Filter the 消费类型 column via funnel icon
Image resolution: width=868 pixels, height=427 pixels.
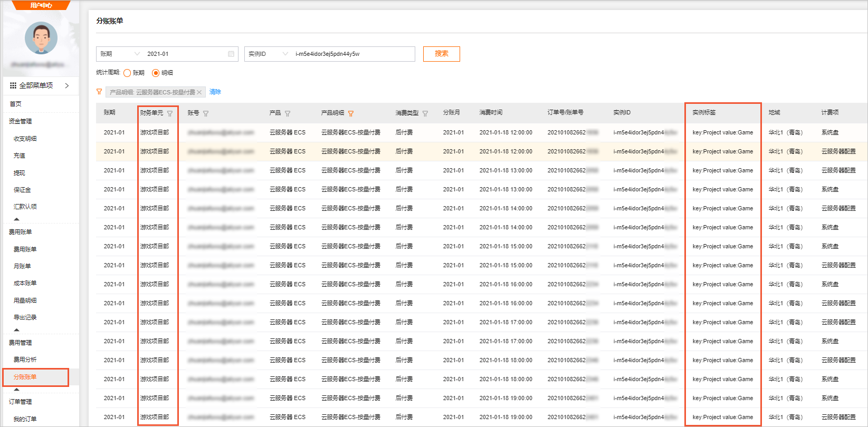(425, 113)
